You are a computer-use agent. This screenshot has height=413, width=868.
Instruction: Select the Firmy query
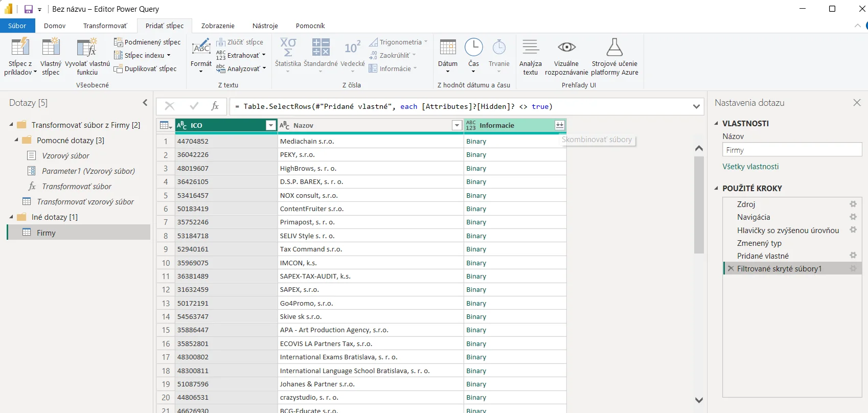coord(79,233)
